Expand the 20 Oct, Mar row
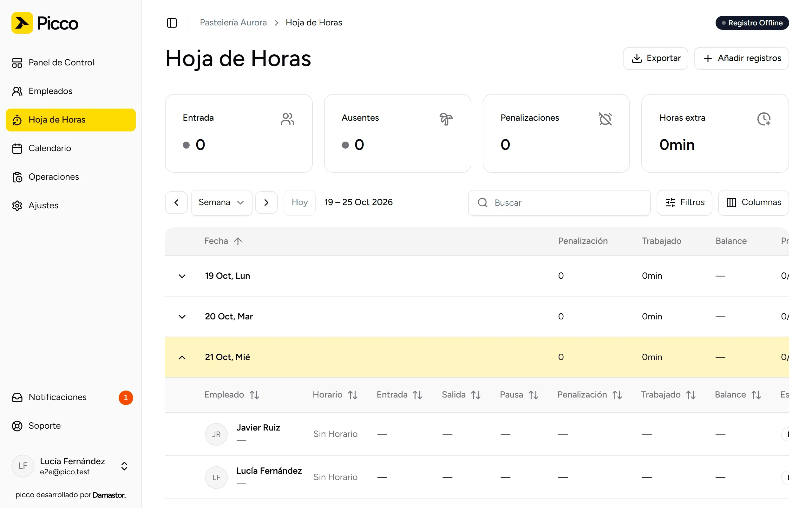 pyautogui.click(x=182, y=317)
